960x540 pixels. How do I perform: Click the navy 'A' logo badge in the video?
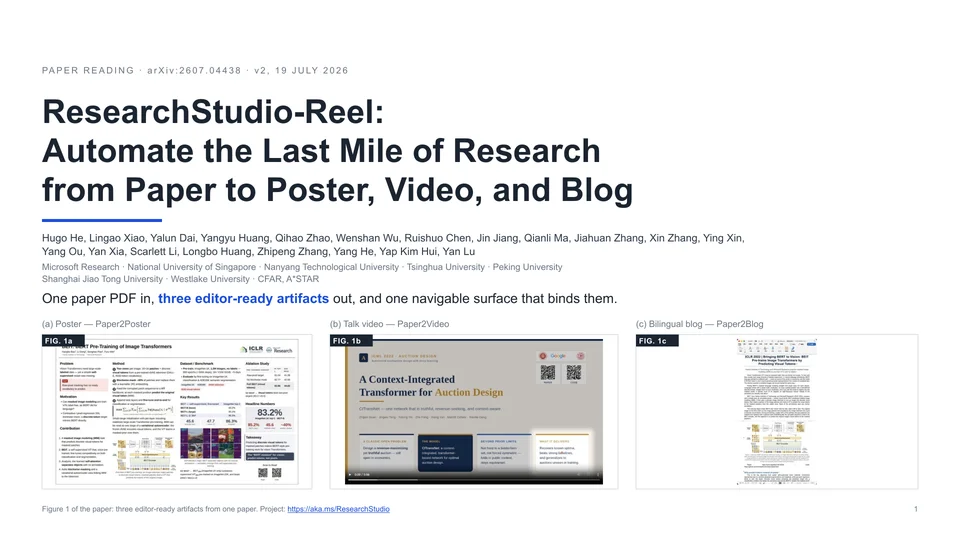364,358
